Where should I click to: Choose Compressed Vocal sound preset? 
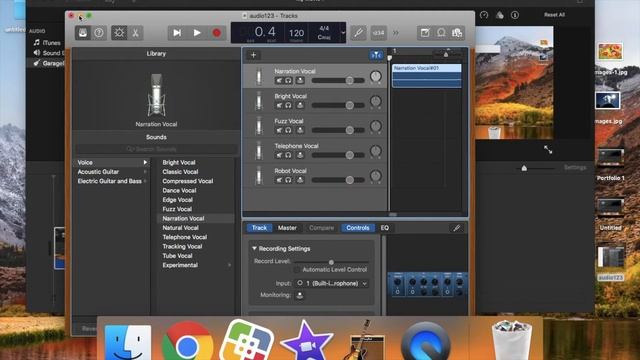pyautogui.click(x=188, y=181)
